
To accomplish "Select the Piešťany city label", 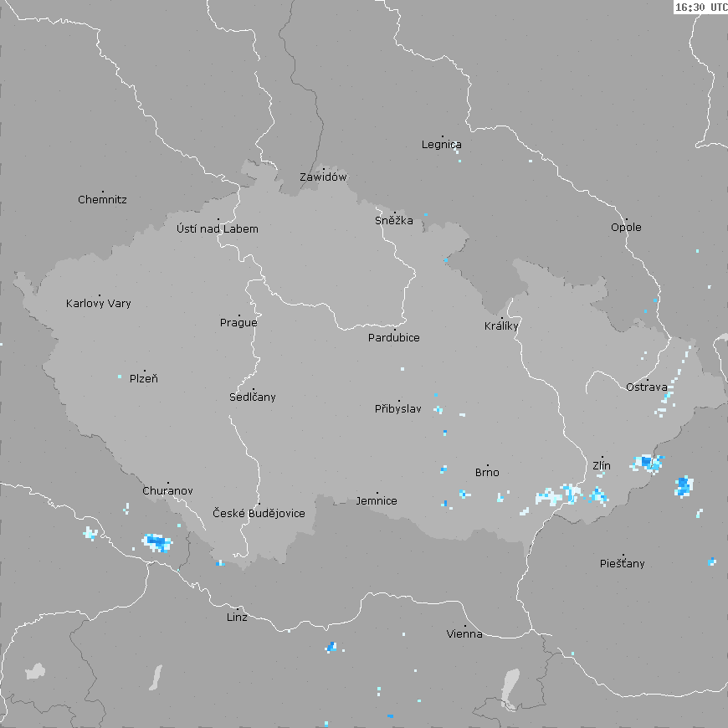I will 623,564.
